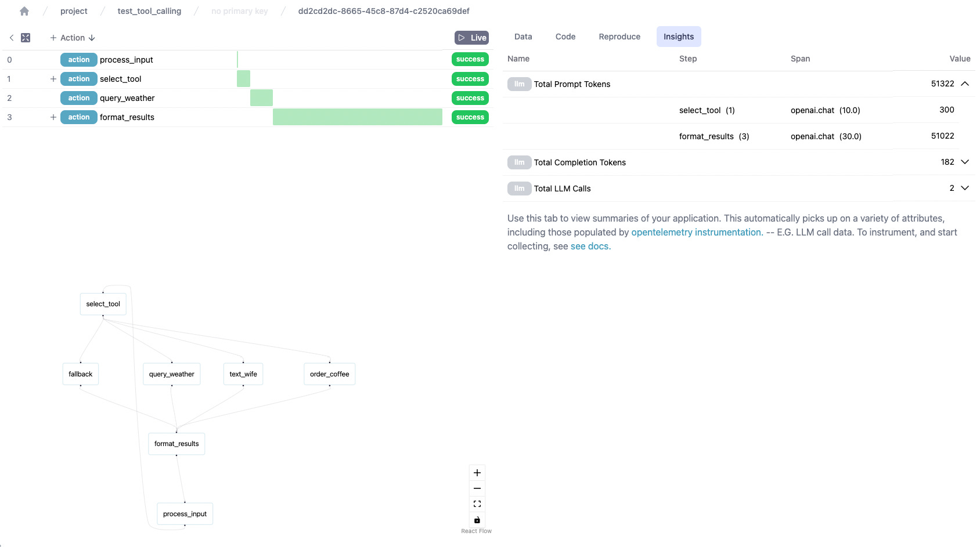Toggle the interactivity lock in React Flow controls
The height and width of the screenshot is (547, 980).
(477, 519)
